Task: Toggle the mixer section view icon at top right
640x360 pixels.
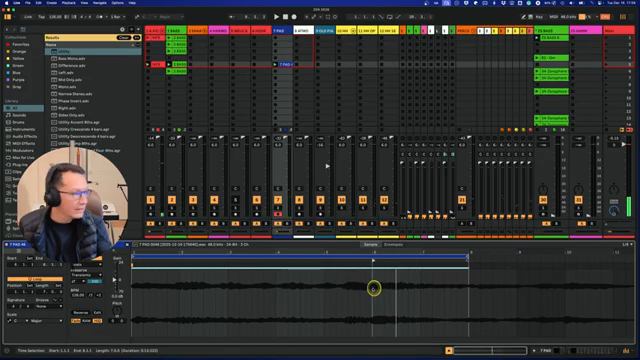Action: pos(623,17)
